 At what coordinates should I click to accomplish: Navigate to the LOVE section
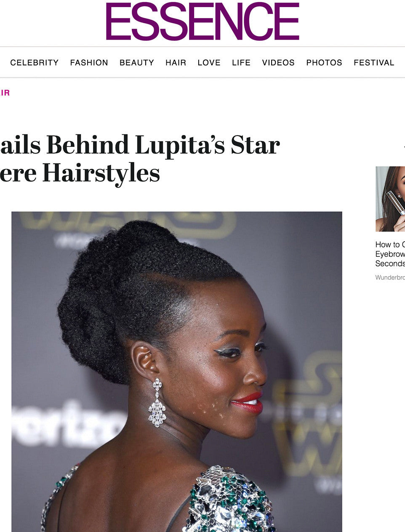209,63
